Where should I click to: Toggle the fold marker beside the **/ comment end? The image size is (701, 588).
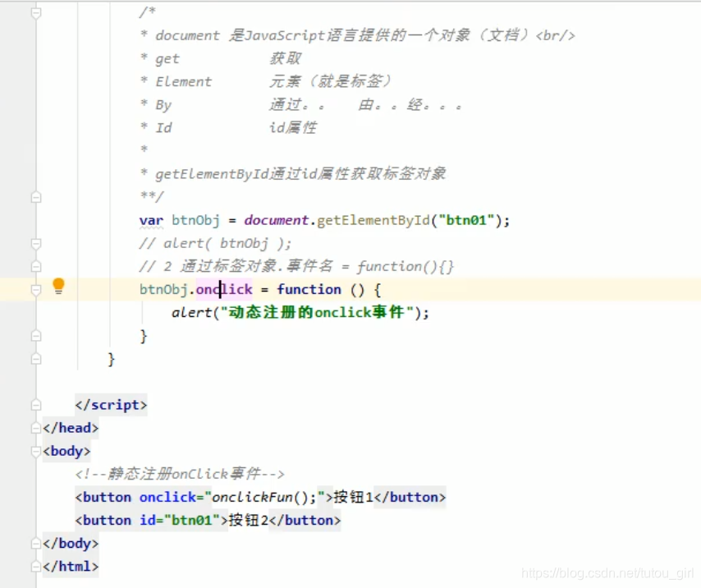click(36, 197)
